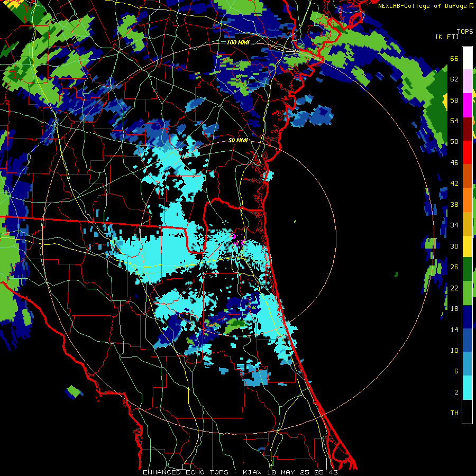Screen dimensions: 476x476
Task: Click the legend value "14"
Action: pyautogui.click(x=454, y=329)
